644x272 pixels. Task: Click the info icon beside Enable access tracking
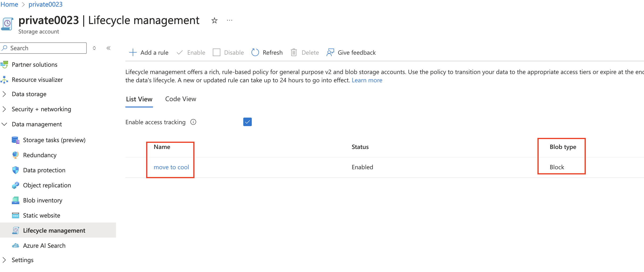point(193,122)
